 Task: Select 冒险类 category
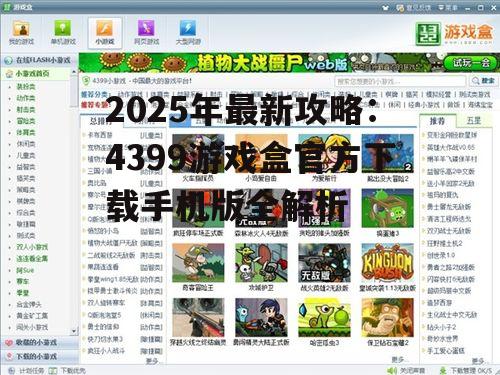tap(26, 121)
